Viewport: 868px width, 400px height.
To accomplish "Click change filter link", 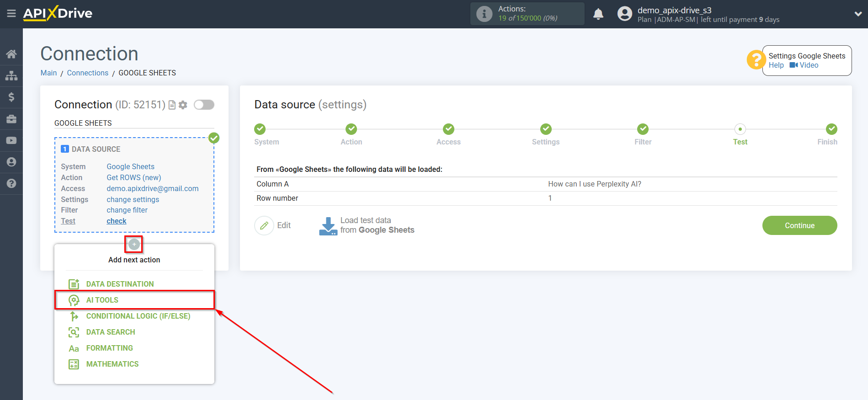I will tap(127, 210).
